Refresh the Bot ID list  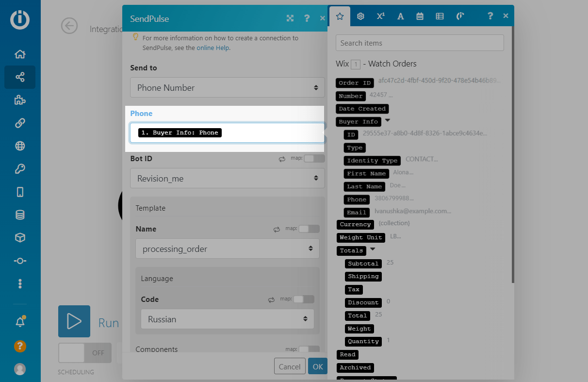[282, 159]
